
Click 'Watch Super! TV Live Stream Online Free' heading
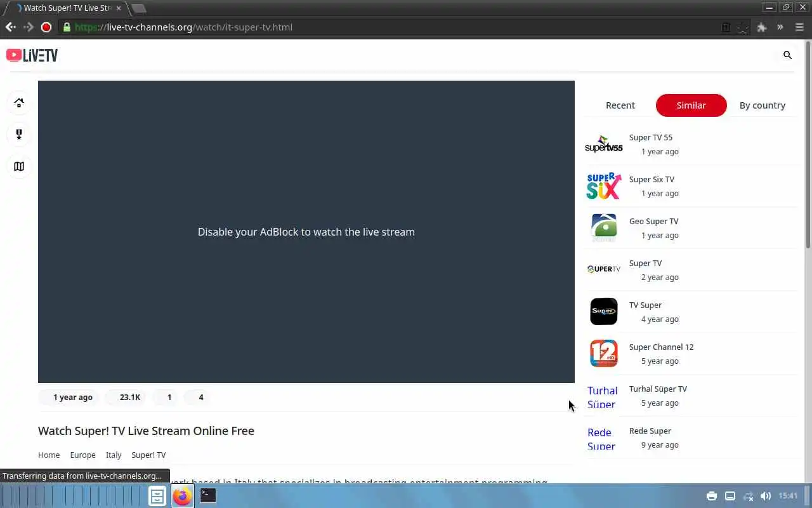coord(146,431)
